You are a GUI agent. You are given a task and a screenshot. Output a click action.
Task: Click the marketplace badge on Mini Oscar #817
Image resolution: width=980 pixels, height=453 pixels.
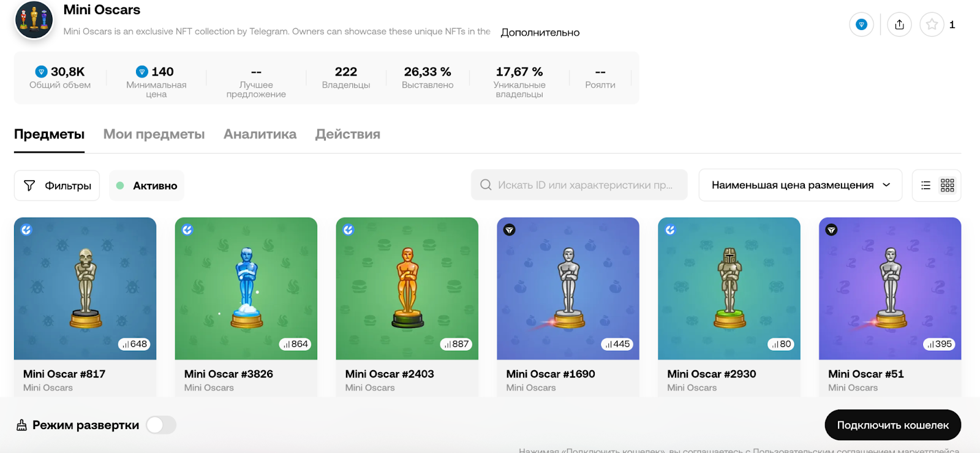(26, 230)
